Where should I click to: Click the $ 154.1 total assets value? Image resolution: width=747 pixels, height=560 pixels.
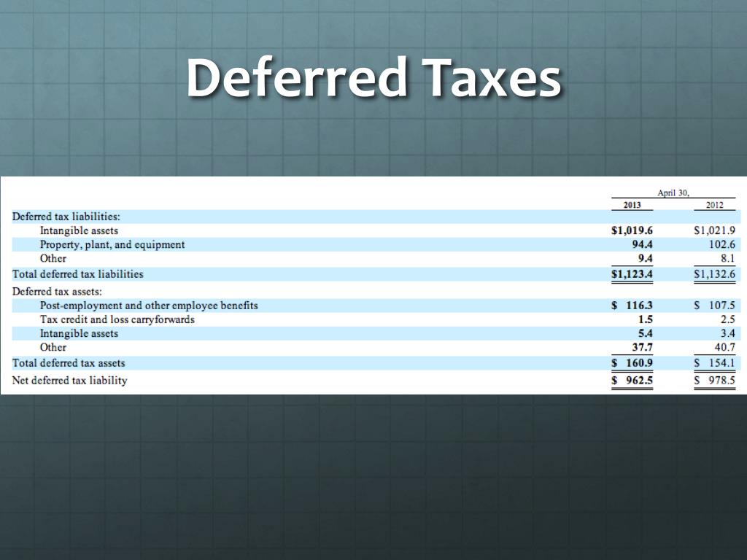(x=715, y=363)
